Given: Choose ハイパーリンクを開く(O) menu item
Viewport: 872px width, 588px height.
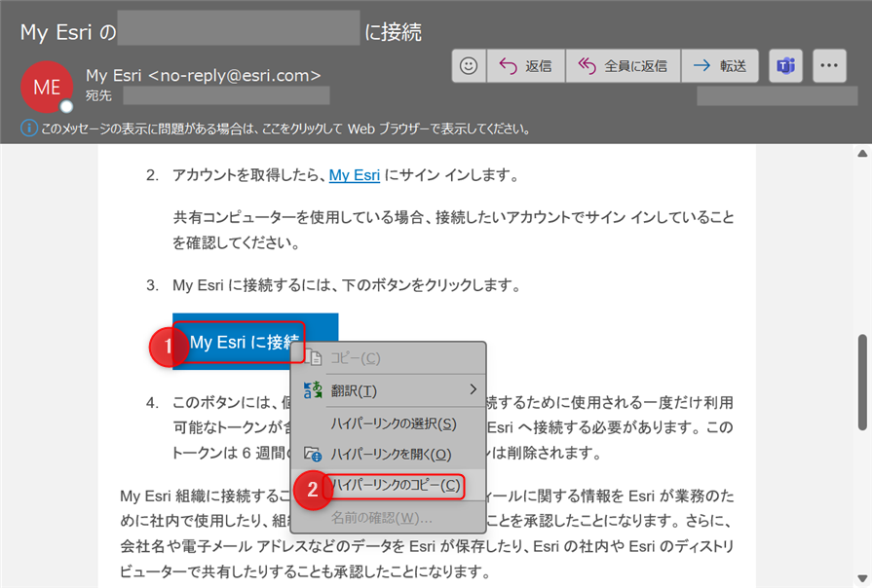Looking at the screenshot, I should tap(388, 455).
